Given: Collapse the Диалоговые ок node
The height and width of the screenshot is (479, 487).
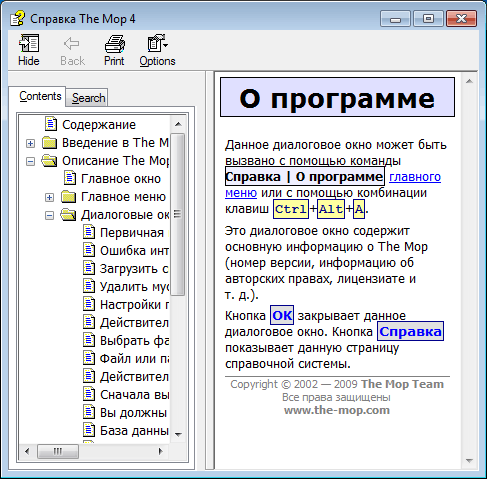Looking at the screenshot, I should click(49, 216).
